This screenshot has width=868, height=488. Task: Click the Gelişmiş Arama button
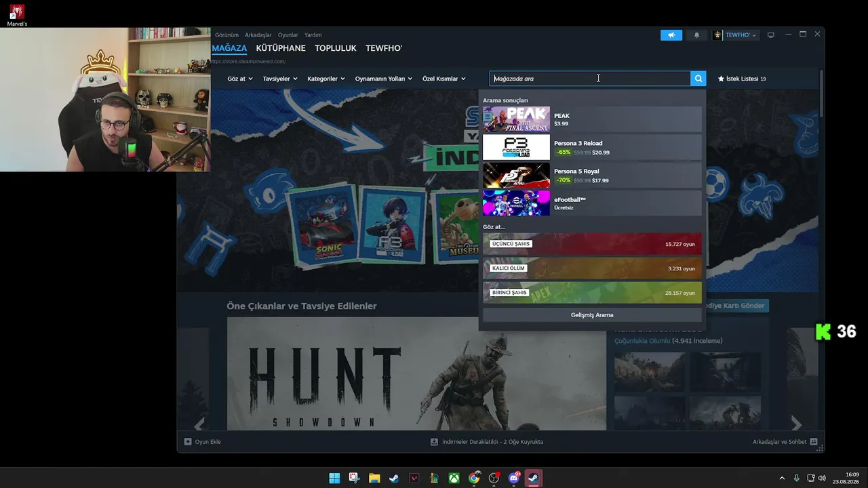[592, 315]
